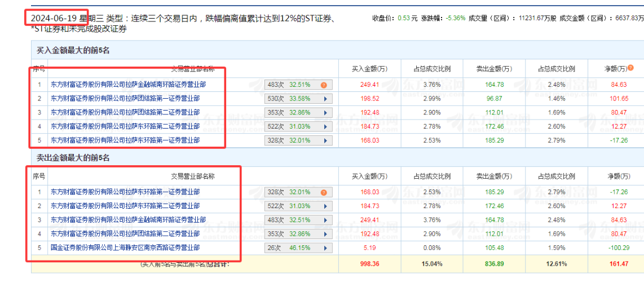
Task: Click the volume value 11231.67万股
Action: point(538,18)
